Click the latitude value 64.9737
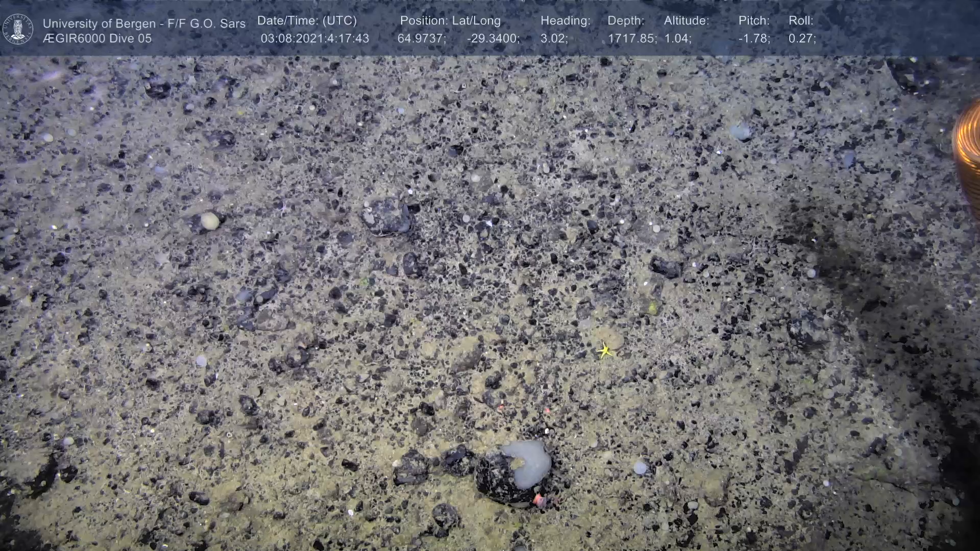This screenshot has height=551, width=980. click(x=421, y=39)
